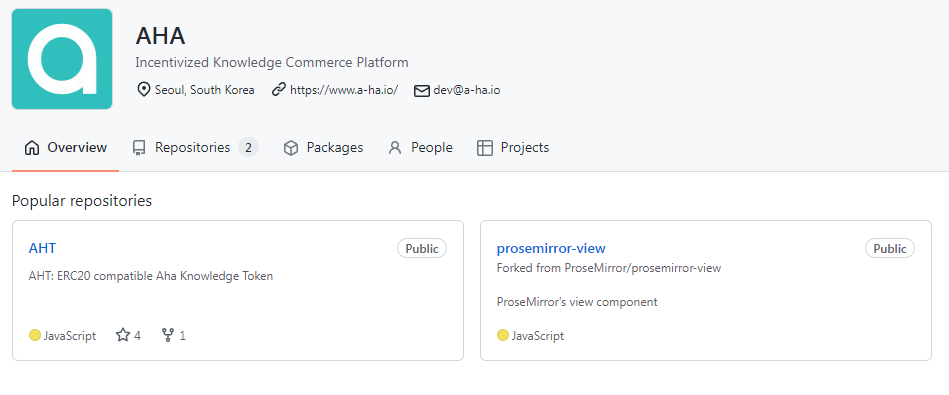Click the 'Seoul, South Korea' location text

point(205,90)
